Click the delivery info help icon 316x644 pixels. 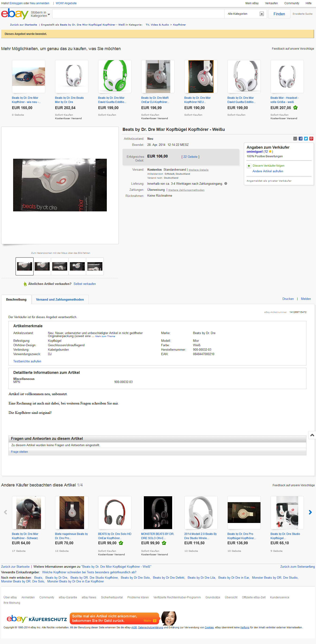tap(226, 184)
